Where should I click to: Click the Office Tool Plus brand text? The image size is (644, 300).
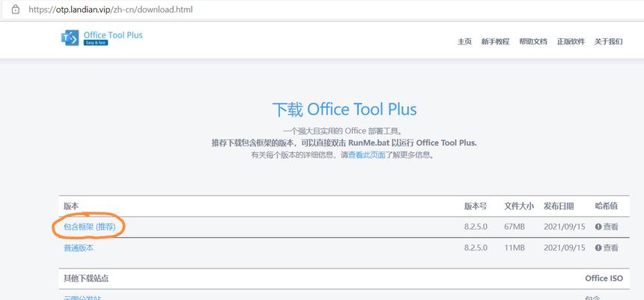click(113, 35)
